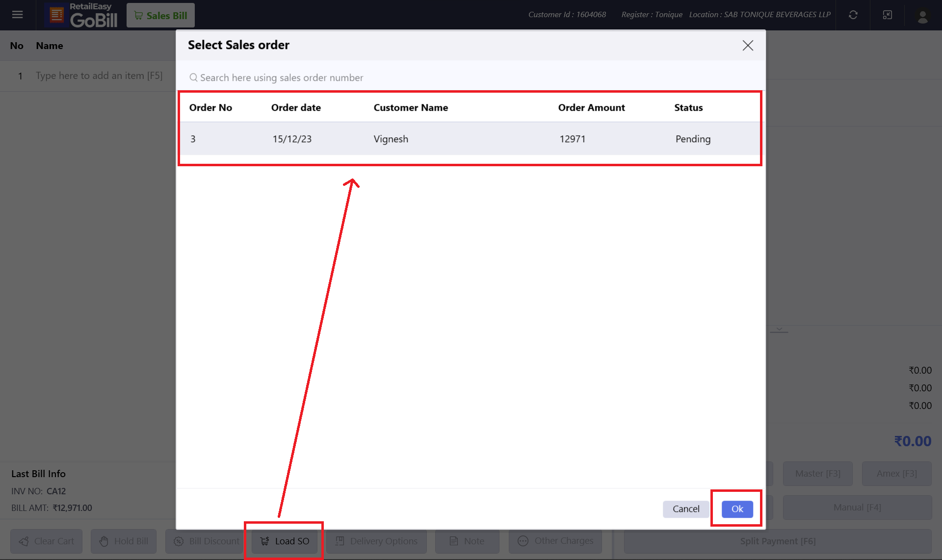Open Delivery Options
The height and width of the screenshot is (560, 942).
tap(377, 541)
